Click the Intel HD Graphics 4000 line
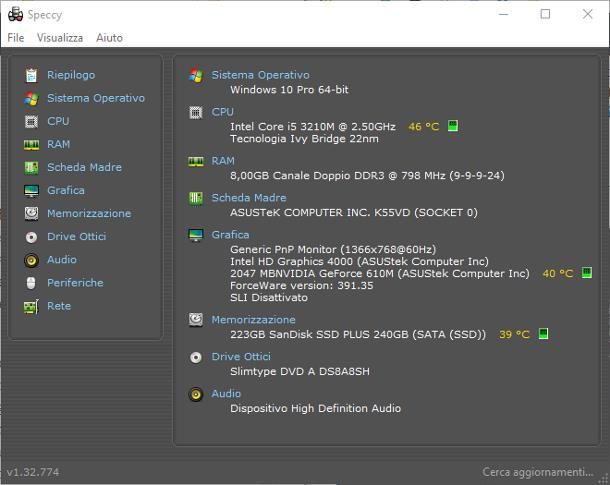The height and width of the screenshot is (485, 610). coord(359,261)
